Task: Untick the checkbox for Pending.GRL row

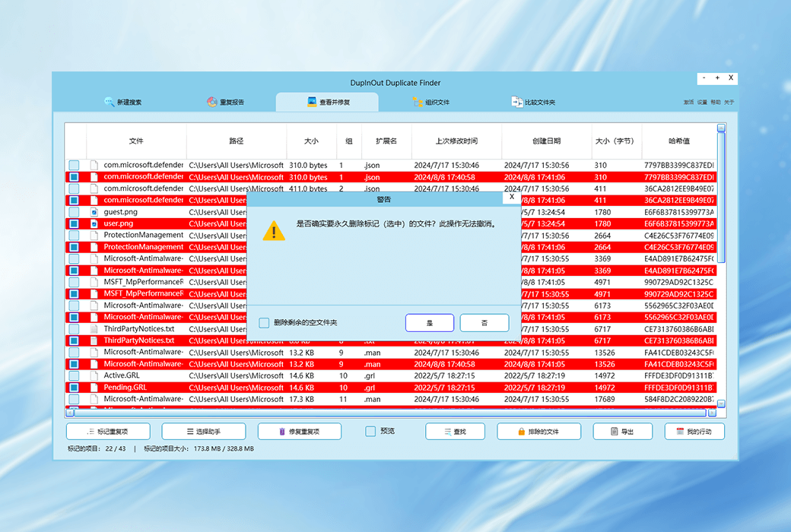Action: click(75, 388)
